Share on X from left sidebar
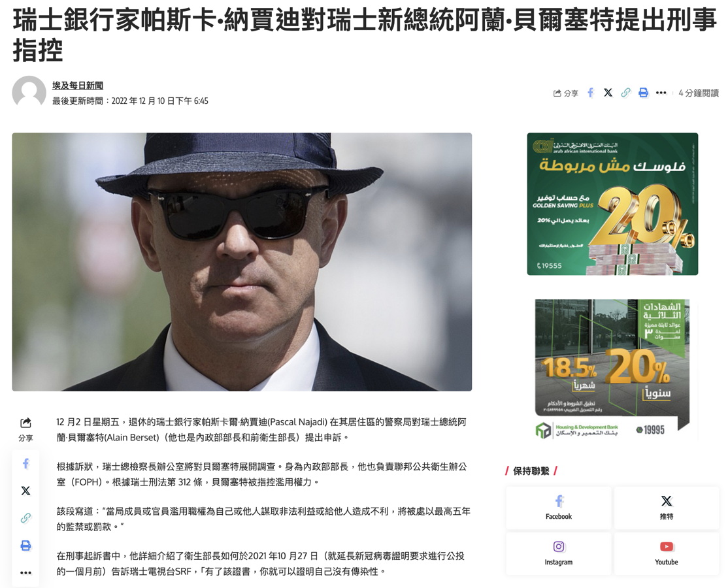The width and height of the screenshot is (728, 588). point(26,491)
